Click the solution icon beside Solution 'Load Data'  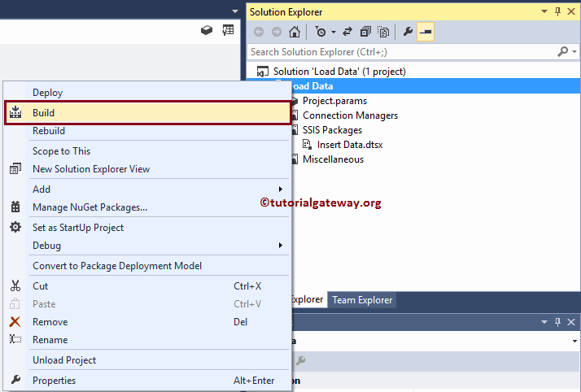click(263, 72)
